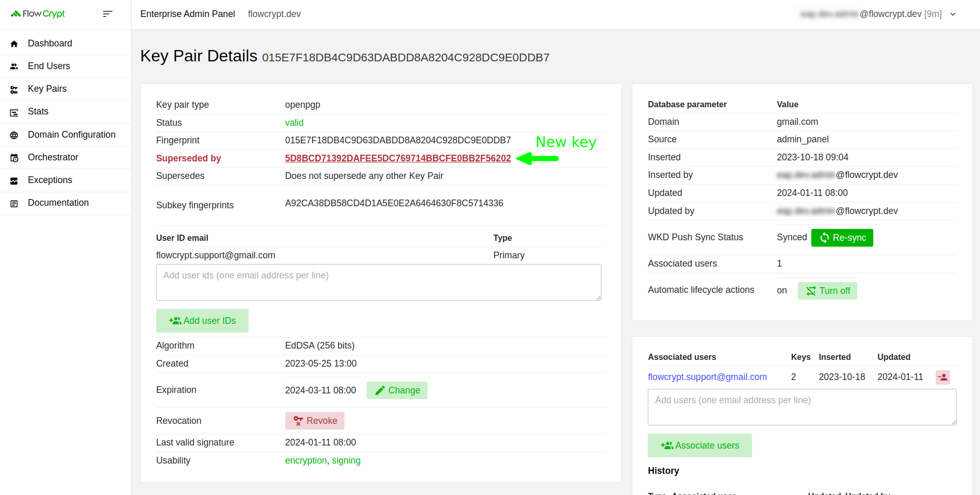This screenshot has width=980, height=495.
Task: Click the End Users people icon
Action: coord(14,67)
